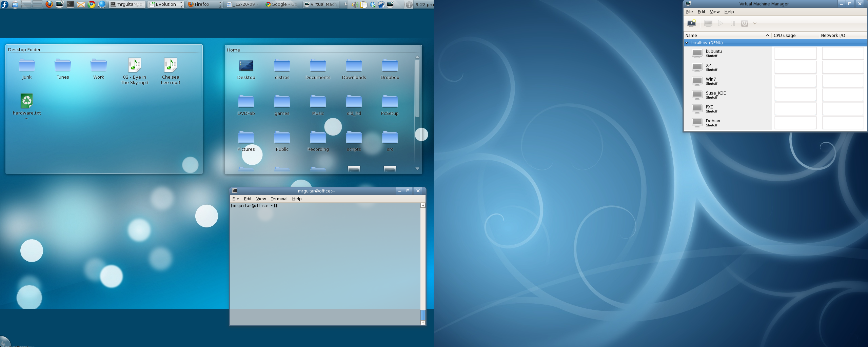The width and height of the screenshot is (868, 347).
Task: Click the terminal scrollbar up arrow
Action: 423,205
